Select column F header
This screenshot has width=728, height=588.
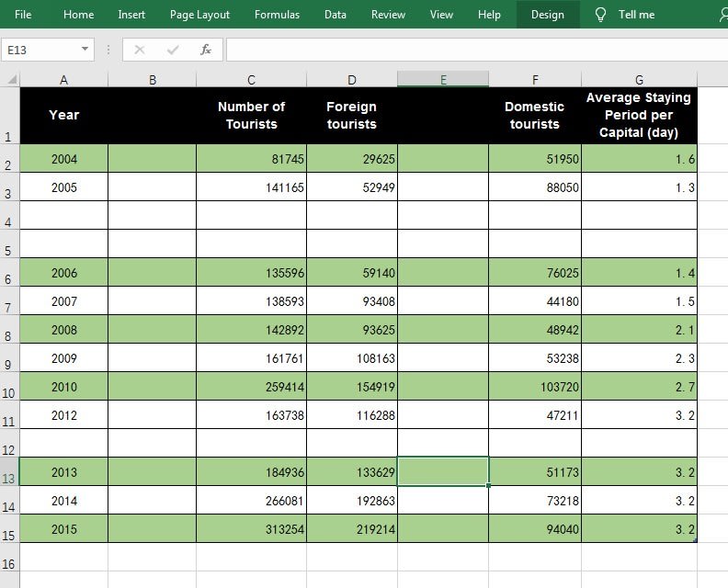pyautogui.click(x=535, y=79)
